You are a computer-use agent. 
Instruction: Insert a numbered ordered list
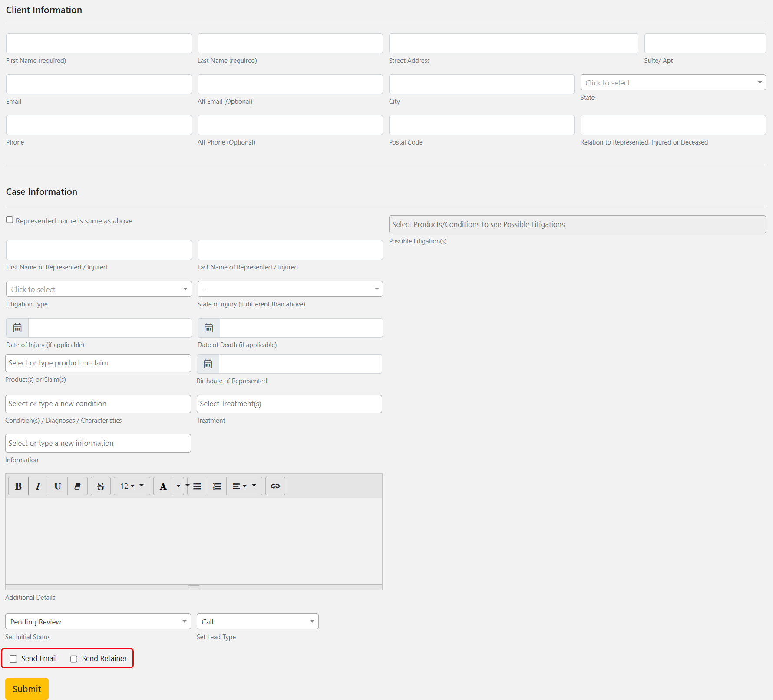(x=217, y=486)
